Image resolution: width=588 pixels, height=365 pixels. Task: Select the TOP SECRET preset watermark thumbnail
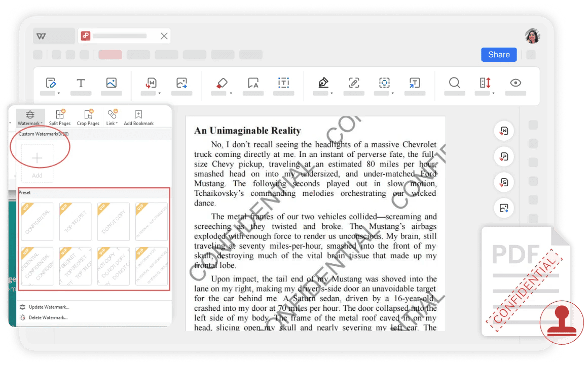tap(76, 222)
